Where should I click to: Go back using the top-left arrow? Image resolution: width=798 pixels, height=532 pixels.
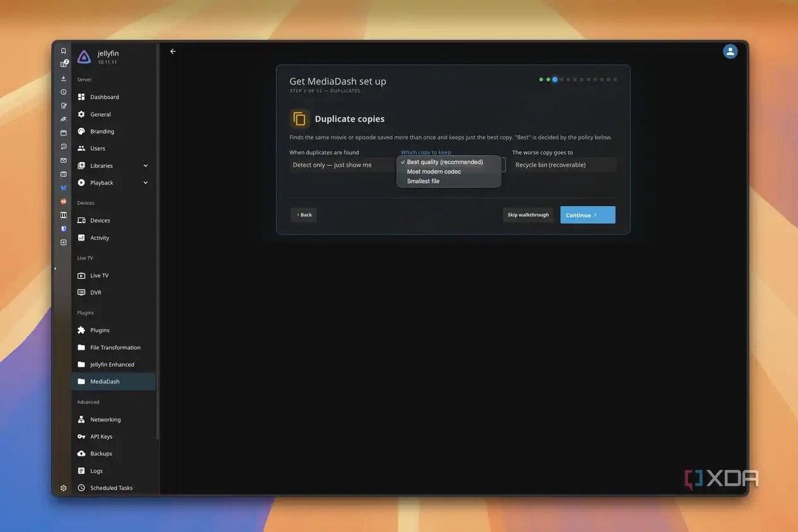coord(173,52)
